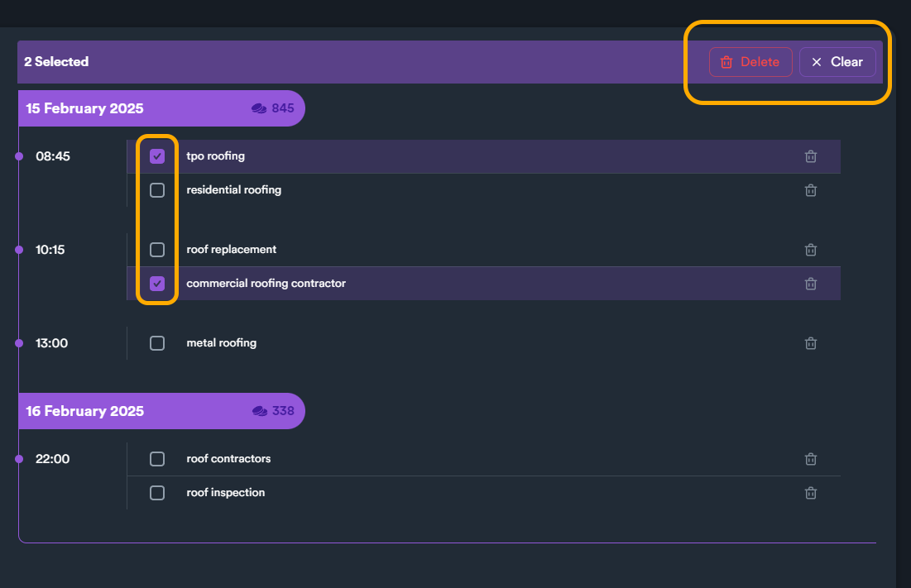The image size is (911, 588).
Task: Delete the tpo roofing row via trash icon
Action: (811, 156)
